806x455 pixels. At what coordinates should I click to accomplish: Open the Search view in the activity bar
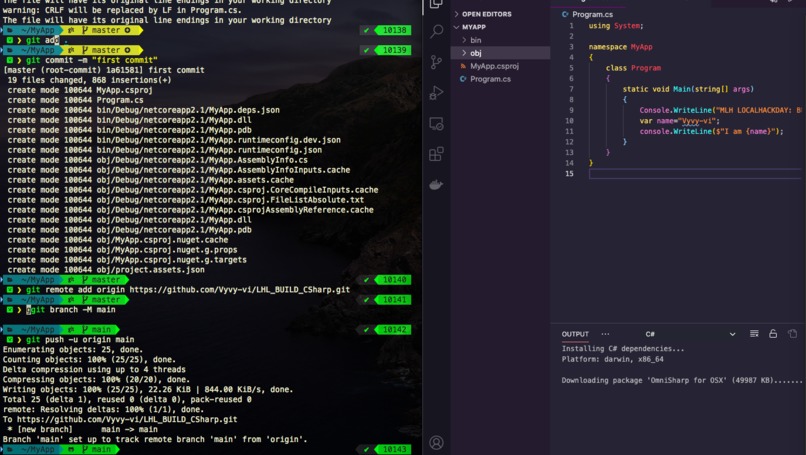tap(436, 31)
